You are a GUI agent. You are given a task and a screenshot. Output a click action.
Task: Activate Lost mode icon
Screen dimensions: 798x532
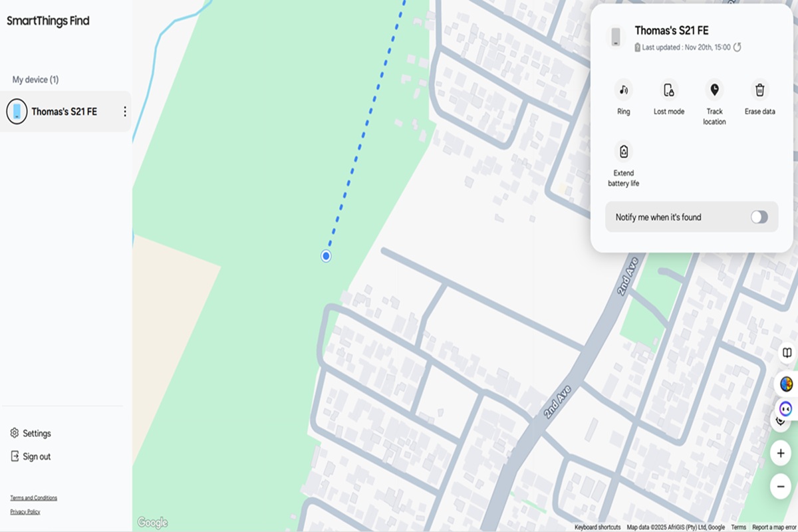[668, 90]
